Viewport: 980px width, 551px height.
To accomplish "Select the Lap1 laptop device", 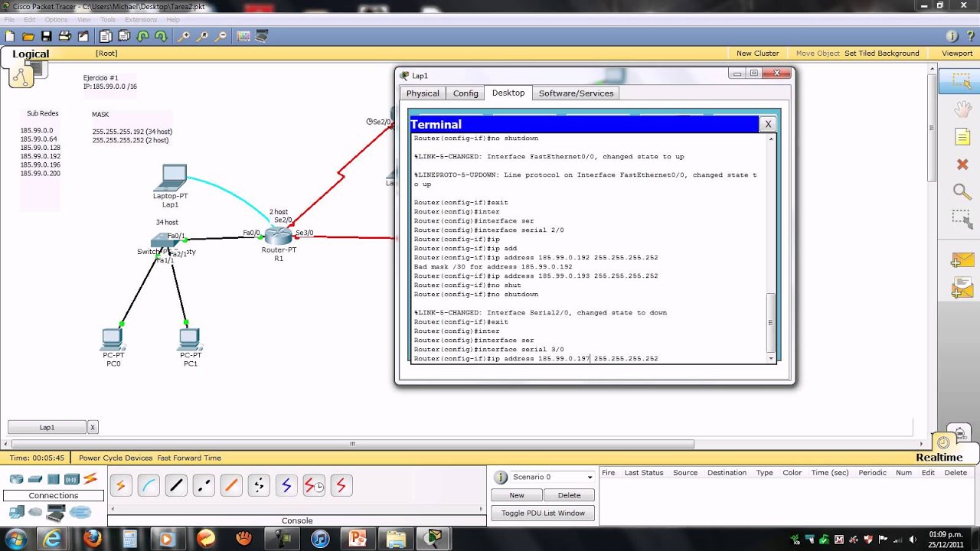I will tap(171, 178).
